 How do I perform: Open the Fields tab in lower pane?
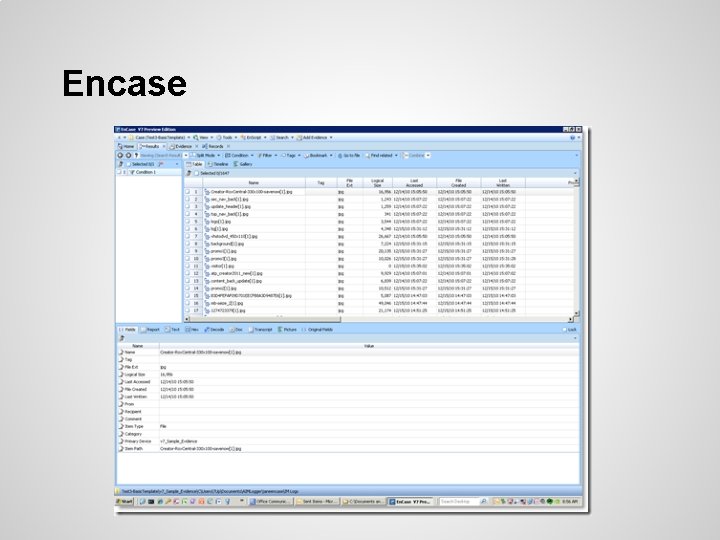click(127, 330)
